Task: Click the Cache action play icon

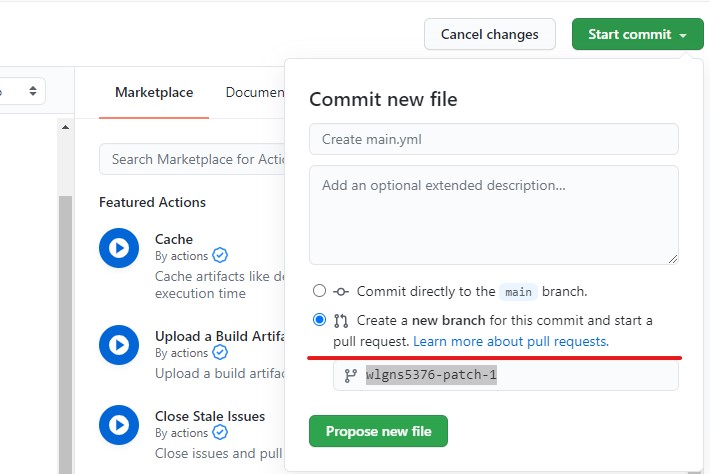Action: tap(119, 248)
